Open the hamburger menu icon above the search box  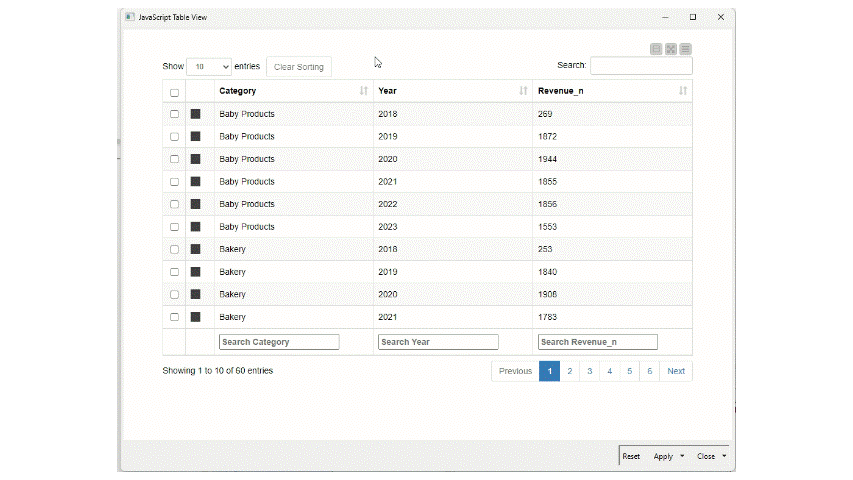[686, 49]
